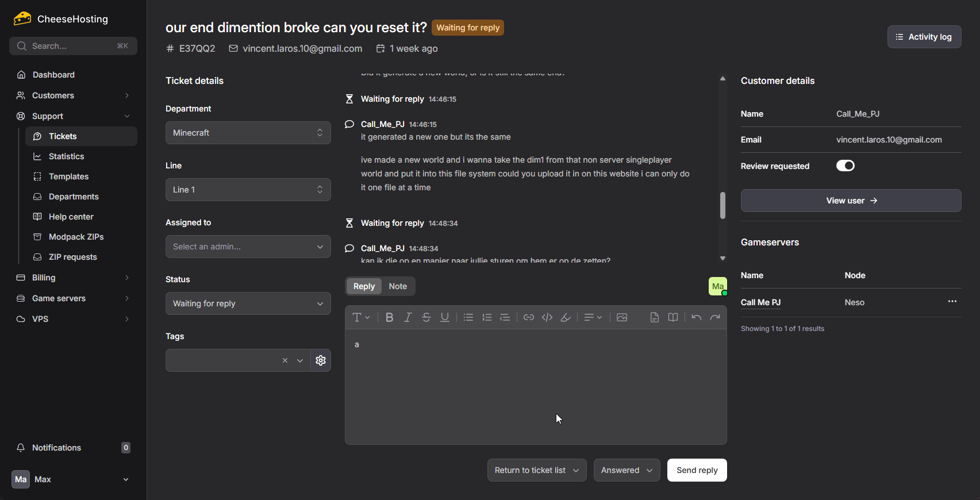
Task: Click the View user button
Action: click(851, 201)
